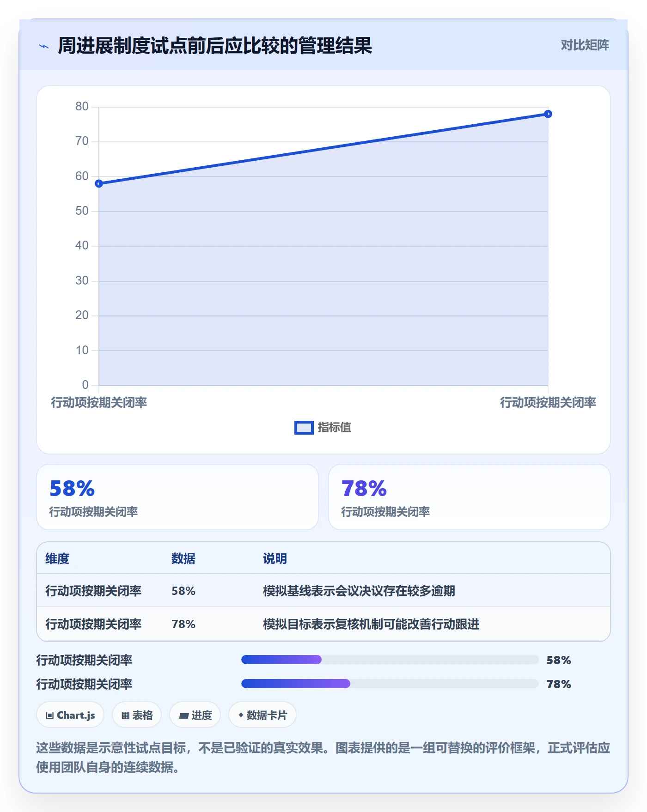This screenshot has width=647, height=812.
Task: Click the lightning icon beside the title
Action: click(x=44, y=46)
